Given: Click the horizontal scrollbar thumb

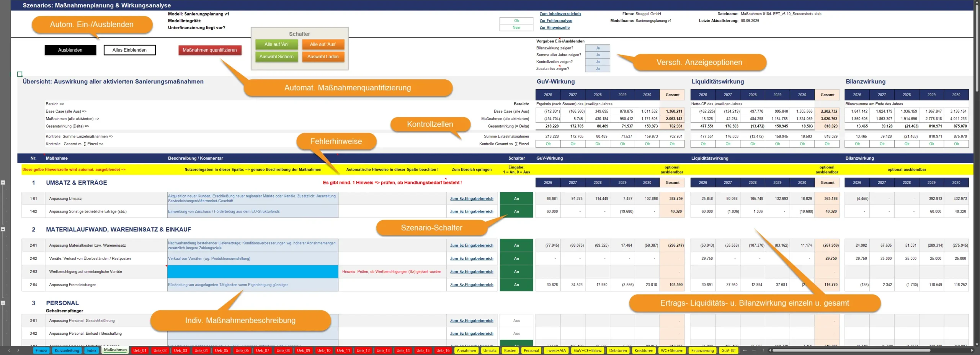Looking at the screenshot, I should [851, 350].
